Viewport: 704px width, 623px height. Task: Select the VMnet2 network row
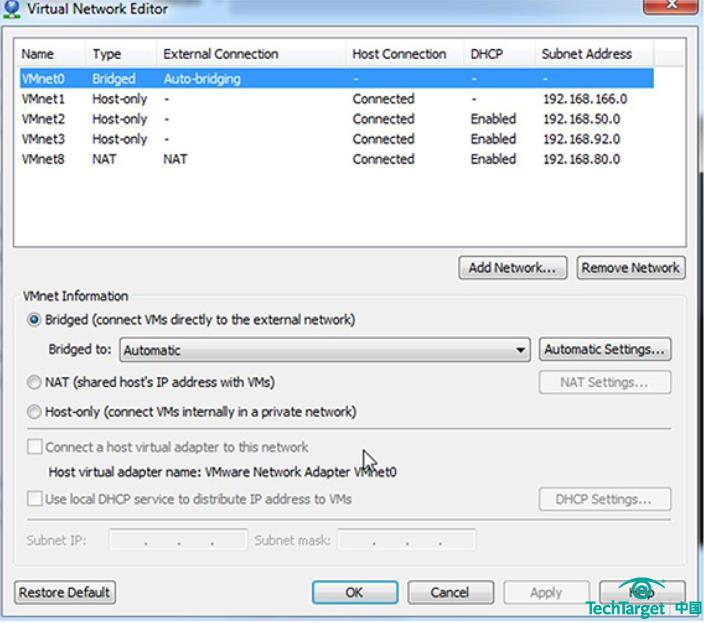pyautogui.click(x=337, y=119)
